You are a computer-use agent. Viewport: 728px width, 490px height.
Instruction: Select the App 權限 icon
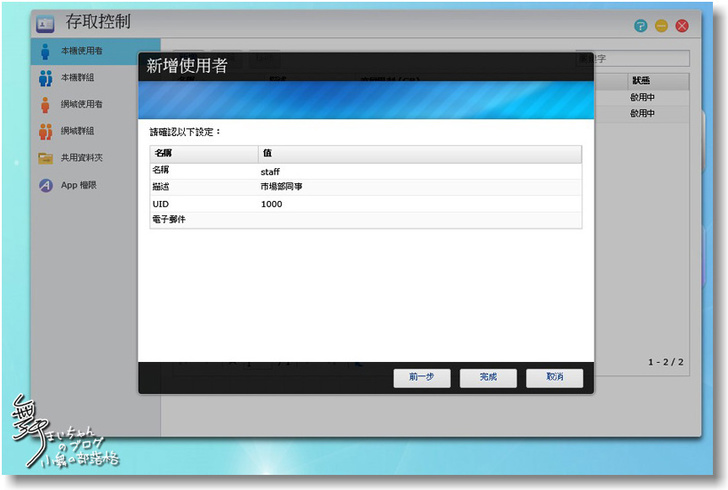click(46, 185)
